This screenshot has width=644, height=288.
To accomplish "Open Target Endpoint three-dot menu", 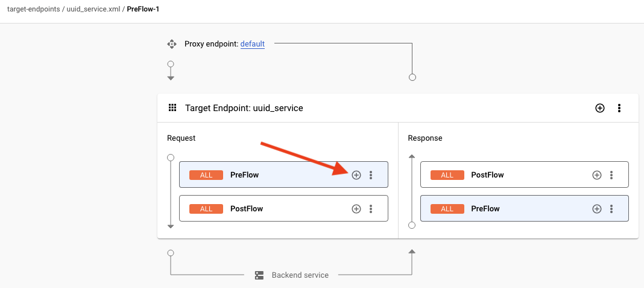I will pyautogui.click(x=619, y=108).
